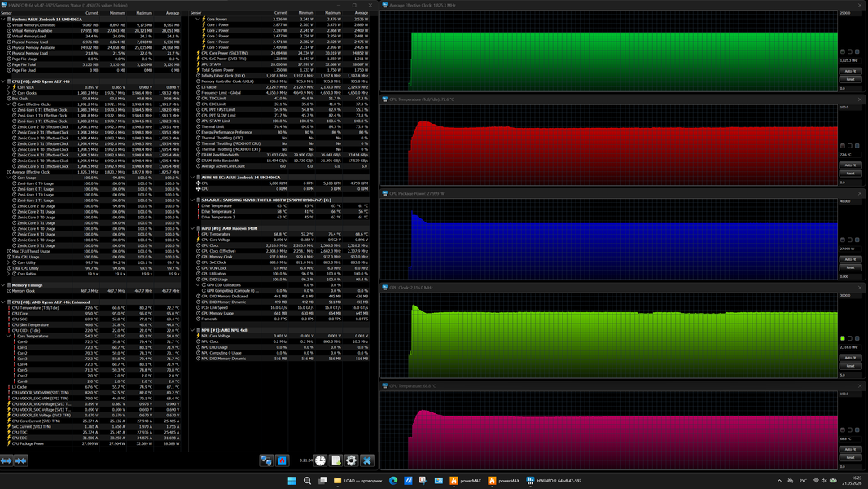Collapse the Memory Timings group
Viewport: 868px width, 489px height.
coord(3,285)
